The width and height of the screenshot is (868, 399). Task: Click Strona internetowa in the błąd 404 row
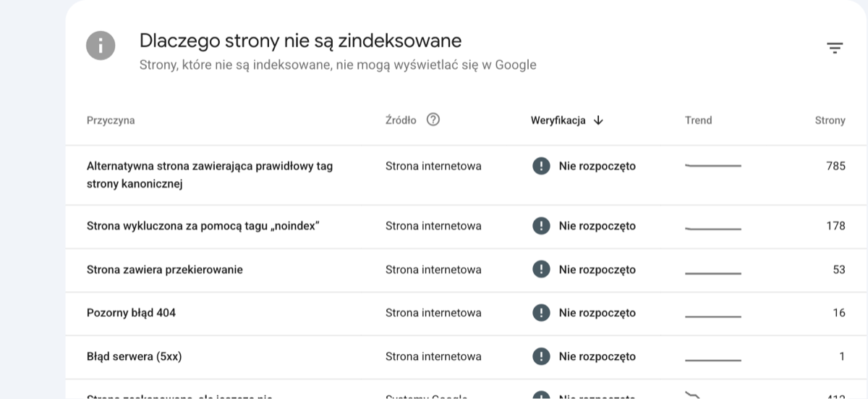point(433,313)
